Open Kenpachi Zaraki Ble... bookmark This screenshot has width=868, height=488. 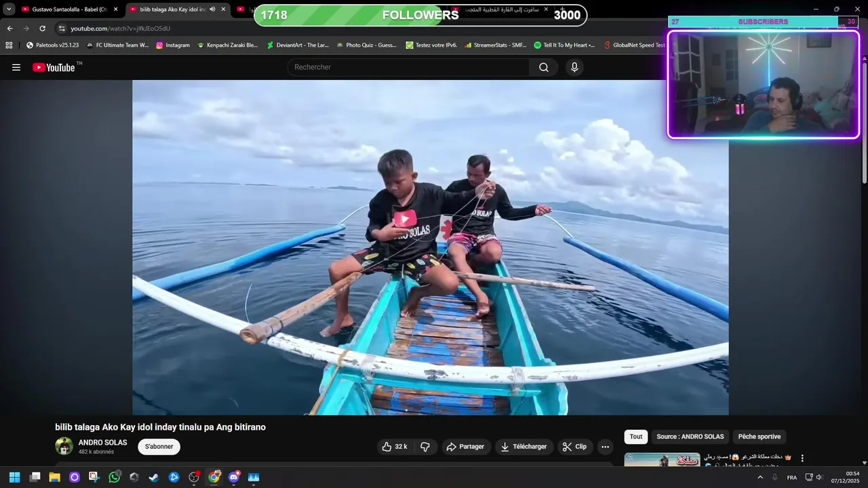[x=228, y=45]
